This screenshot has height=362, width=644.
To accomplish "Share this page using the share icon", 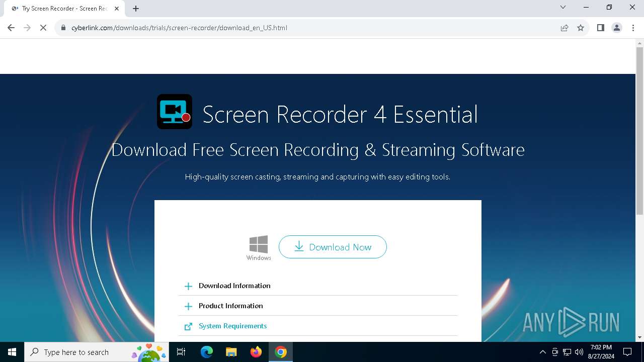I will 565,28.
